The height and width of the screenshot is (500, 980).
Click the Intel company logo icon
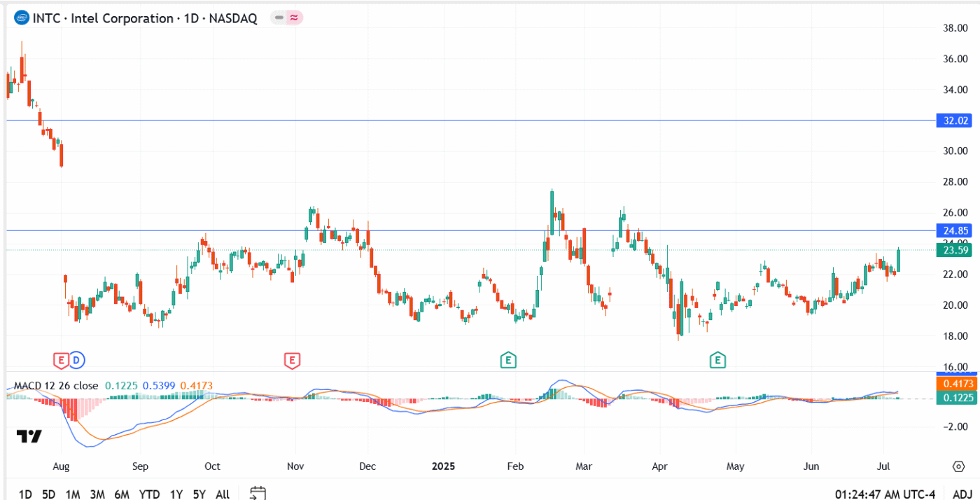click(20, 18)
